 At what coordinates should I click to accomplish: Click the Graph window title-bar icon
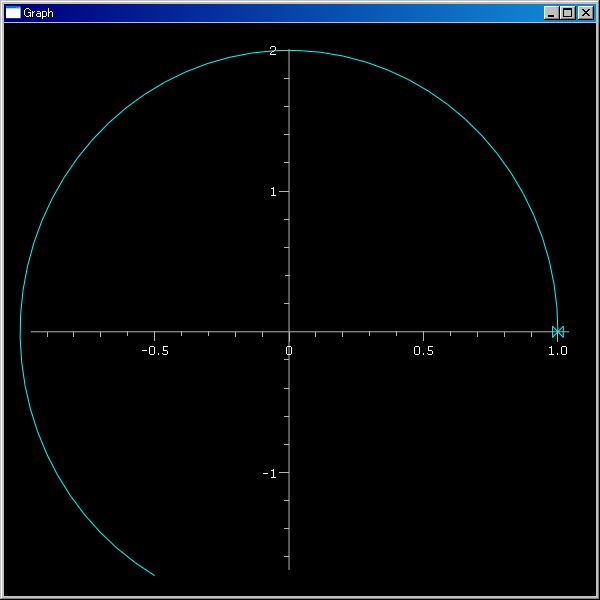click(13, 13)
